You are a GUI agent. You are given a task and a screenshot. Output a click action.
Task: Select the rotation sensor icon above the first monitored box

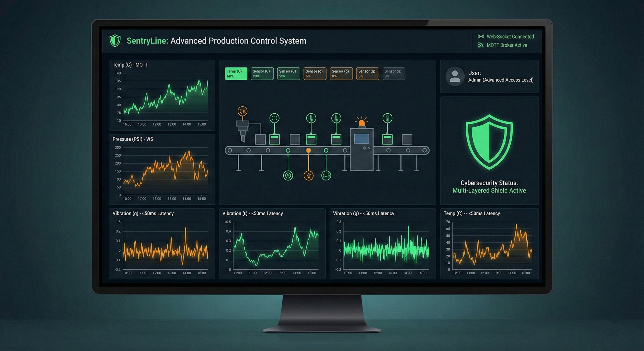click(275, 118)
